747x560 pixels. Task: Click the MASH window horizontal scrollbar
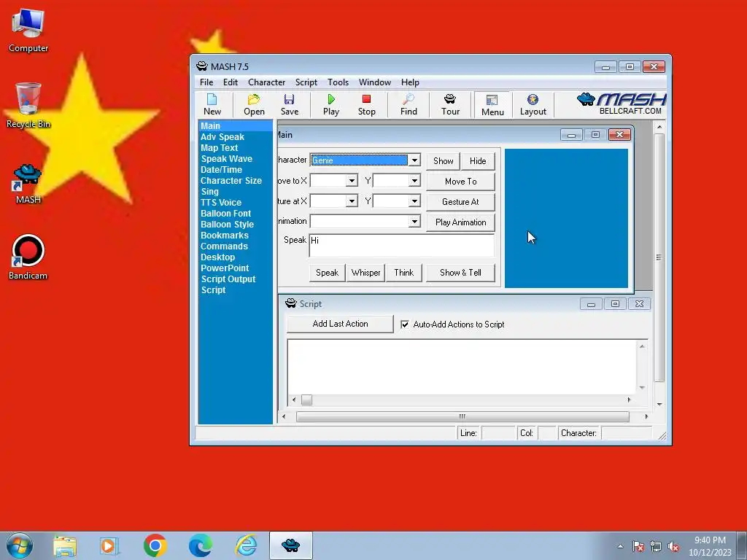click(x=462, y=416)
